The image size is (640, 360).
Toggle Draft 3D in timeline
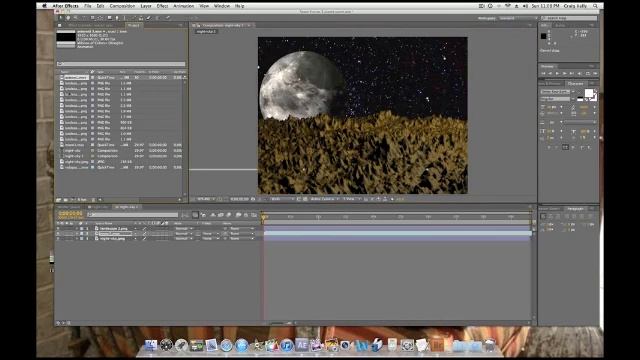[203, 215]
